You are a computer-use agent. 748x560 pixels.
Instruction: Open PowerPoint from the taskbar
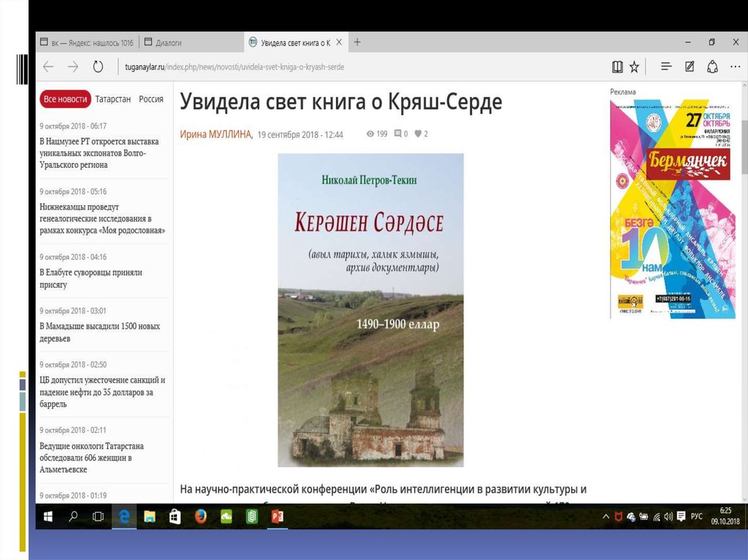click(x=277, y=517)
